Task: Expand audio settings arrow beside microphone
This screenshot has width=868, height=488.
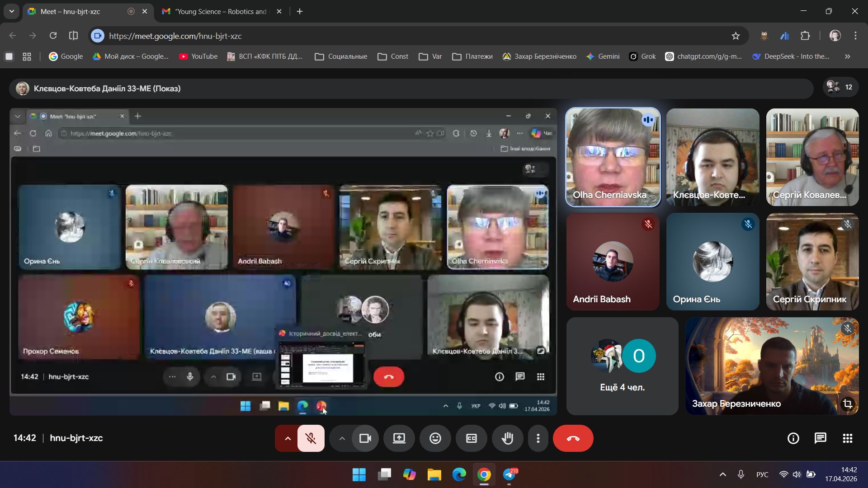Action: [x=288, y=438]
